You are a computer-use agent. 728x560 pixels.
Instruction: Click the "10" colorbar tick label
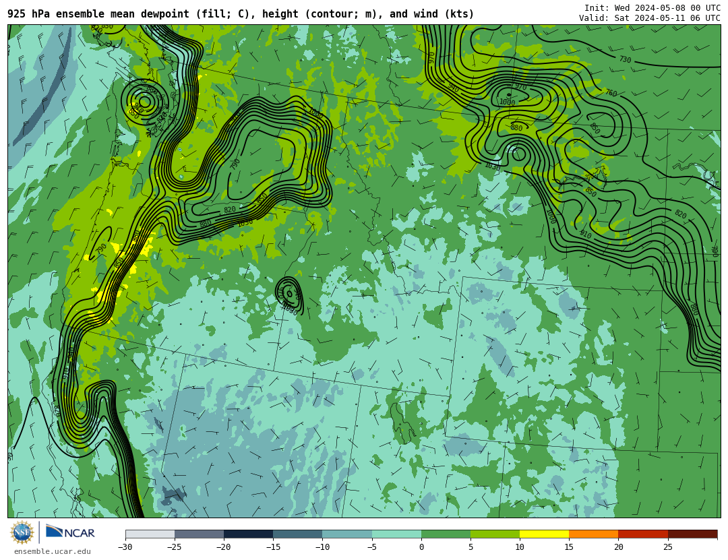(520, 547)
